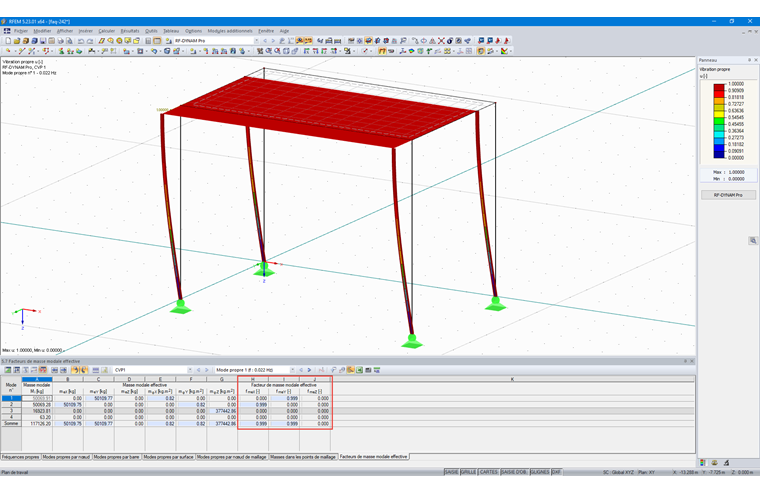760x494 pixels.
Task: Click cell 50069.31 in Masse modale column
Action: [37, 398]
